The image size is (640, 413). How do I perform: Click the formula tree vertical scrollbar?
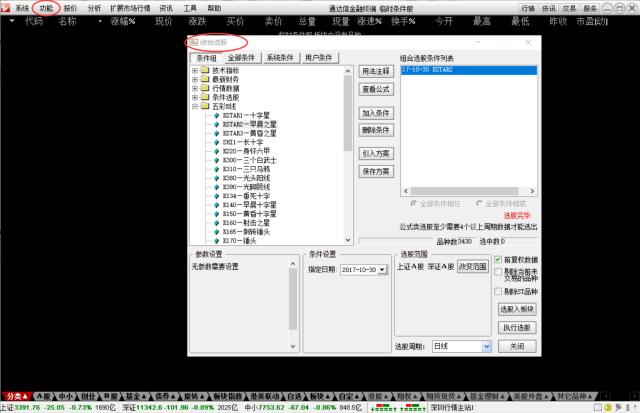(348, 150)
